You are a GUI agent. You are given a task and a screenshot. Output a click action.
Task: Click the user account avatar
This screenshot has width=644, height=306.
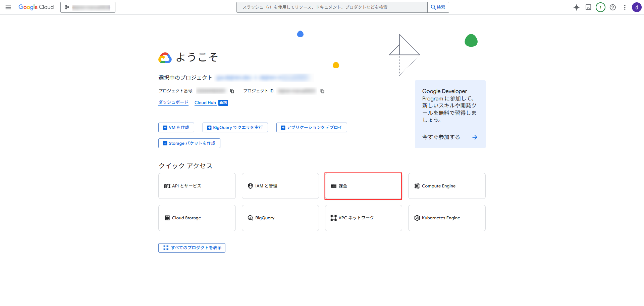(637, 7)
